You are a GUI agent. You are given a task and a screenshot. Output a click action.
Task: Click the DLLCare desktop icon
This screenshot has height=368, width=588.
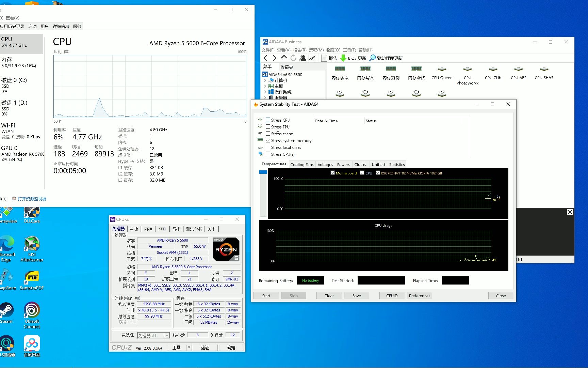coord(32,215)
